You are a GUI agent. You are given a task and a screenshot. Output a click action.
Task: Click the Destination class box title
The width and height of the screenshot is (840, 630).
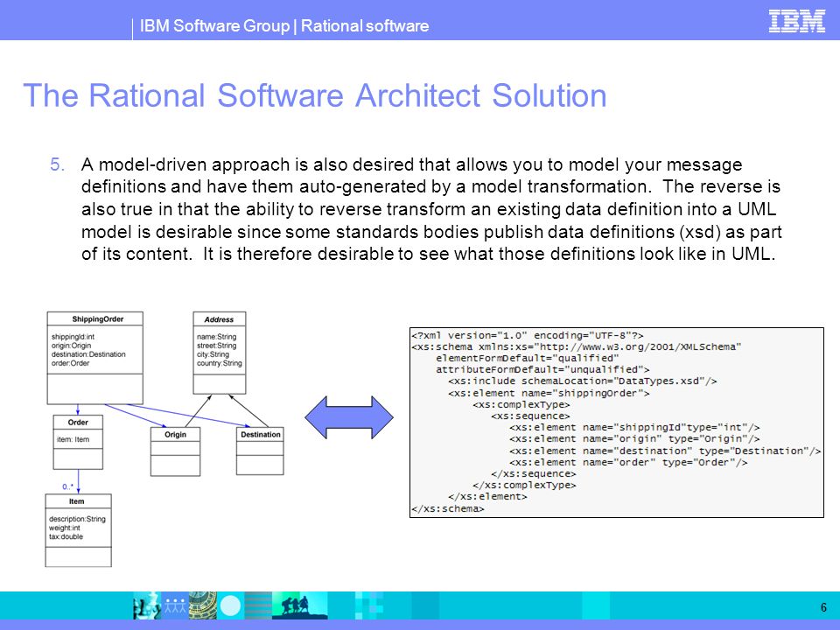pos(261,435)
